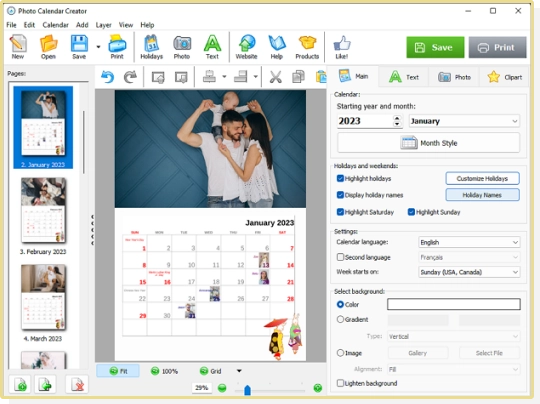Check the Lighten background option
Viewport: 540px width, 404px height.
tap(340, 383)
